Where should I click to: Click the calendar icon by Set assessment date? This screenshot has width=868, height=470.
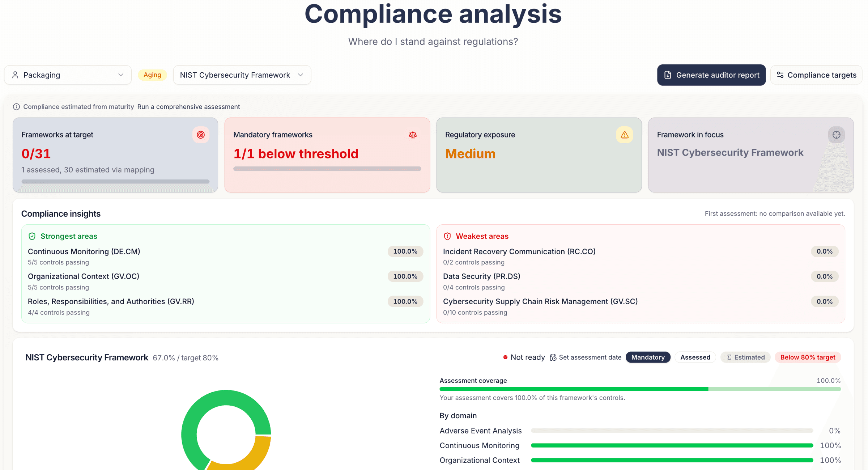click(x=553, y=357)
